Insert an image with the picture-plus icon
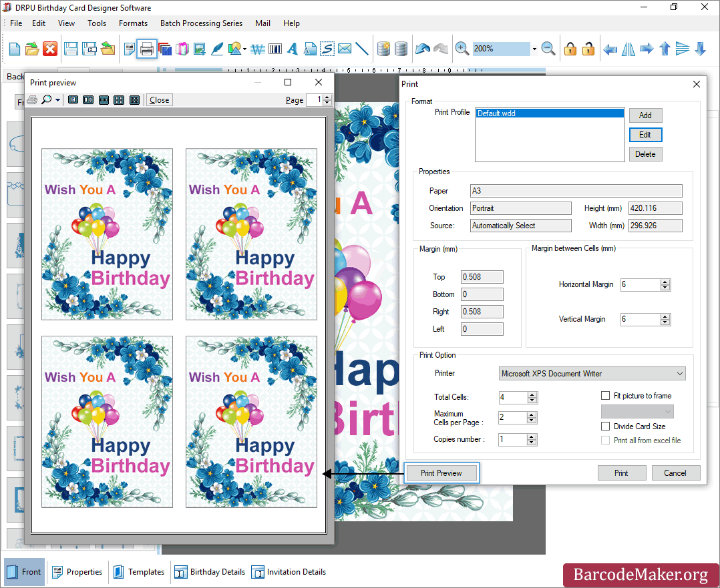The image size is (720, 588). pos(199,49)
